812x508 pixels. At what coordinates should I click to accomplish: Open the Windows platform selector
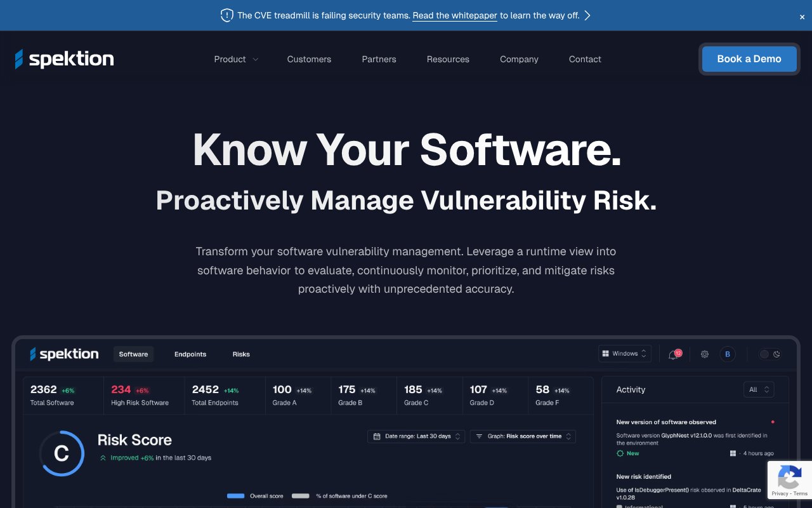point(624,354)
